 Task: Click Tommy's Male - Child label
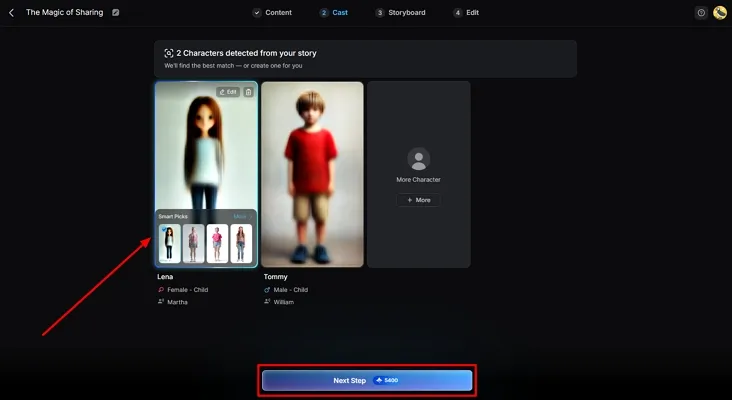point(291,290)
